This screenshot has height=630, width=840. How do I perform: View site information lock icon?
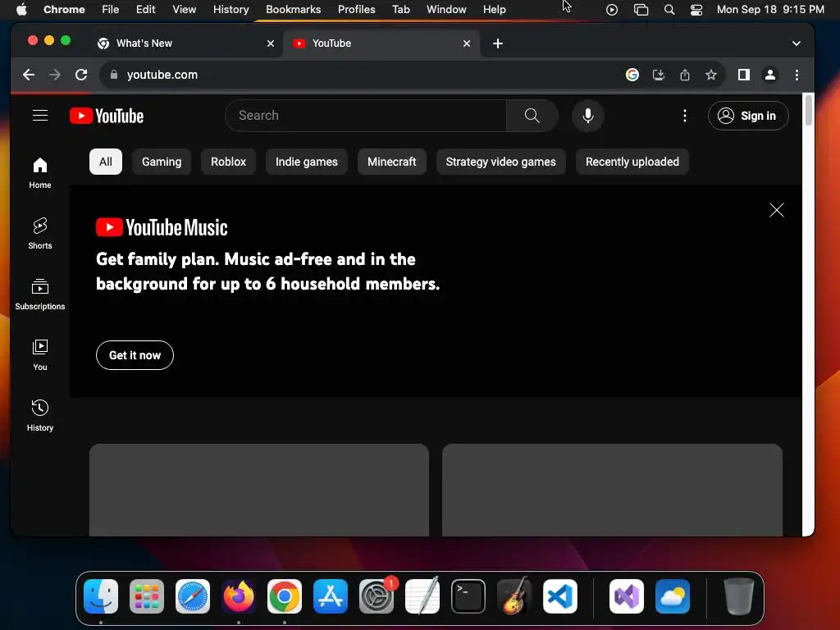(x=113, y=75)
